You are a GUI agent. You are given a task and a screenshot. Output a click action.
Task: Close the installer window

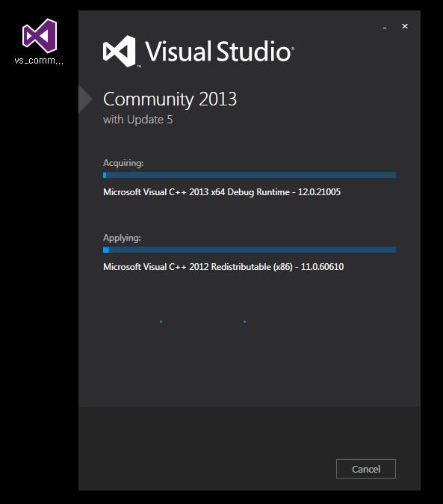click(x=405, y=26)
